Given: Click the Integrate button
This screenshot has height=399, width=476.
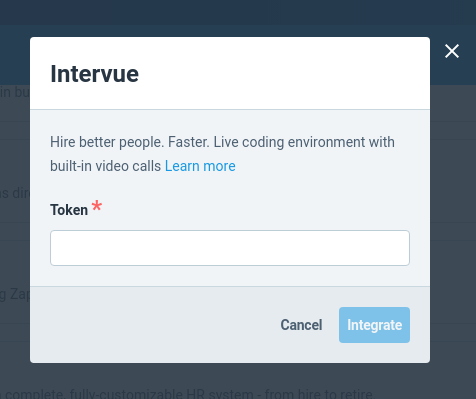Looking at the screenshot, I should click(x=374, y=325).
